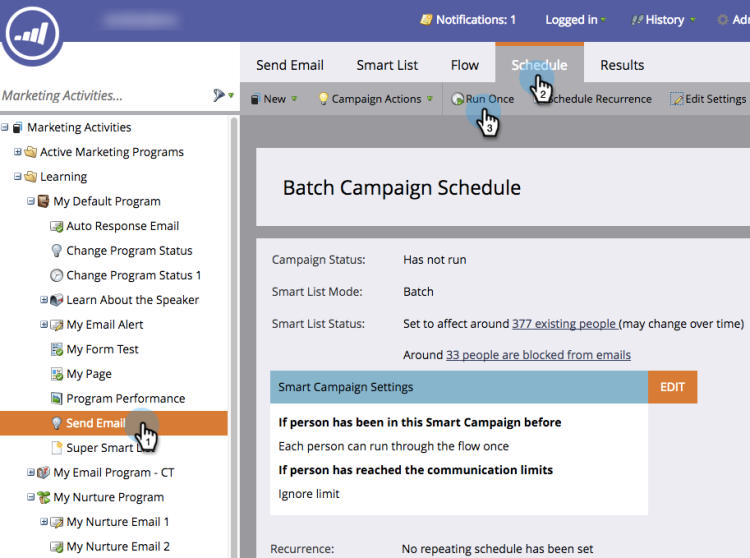This screenshot has width=750, height=558.
Task: Switch to the Send Email tab
Action: (x=290, y=65)
